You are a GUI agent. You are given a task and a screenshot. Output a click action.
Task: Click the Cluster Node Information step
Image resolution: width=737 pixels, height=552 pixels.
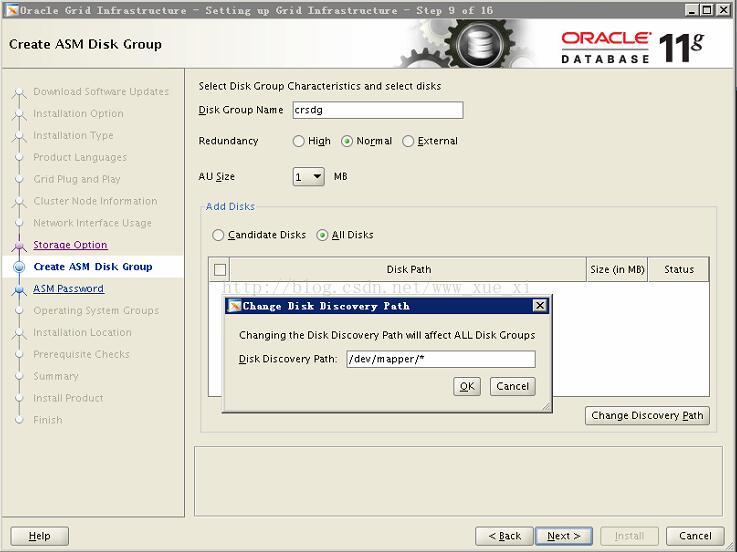click(95, 201)
